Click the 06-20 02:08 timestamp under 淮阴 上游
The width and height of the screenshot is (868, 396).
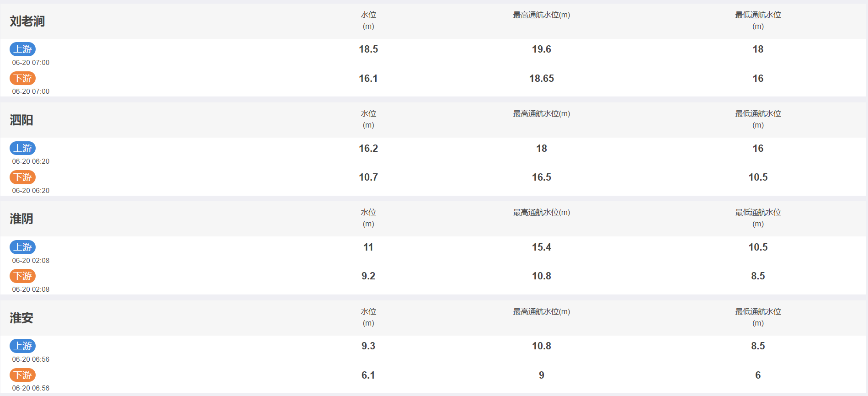coord(31,261)
